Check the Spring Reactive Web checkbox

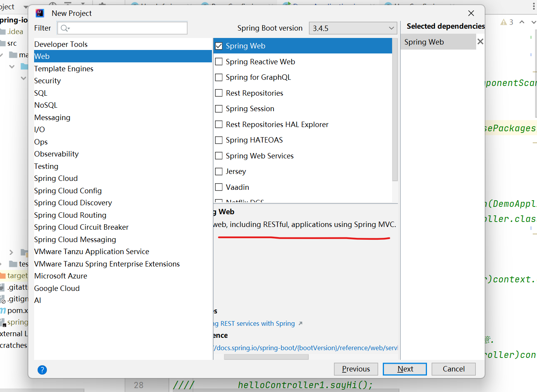(x=219, y=62)
